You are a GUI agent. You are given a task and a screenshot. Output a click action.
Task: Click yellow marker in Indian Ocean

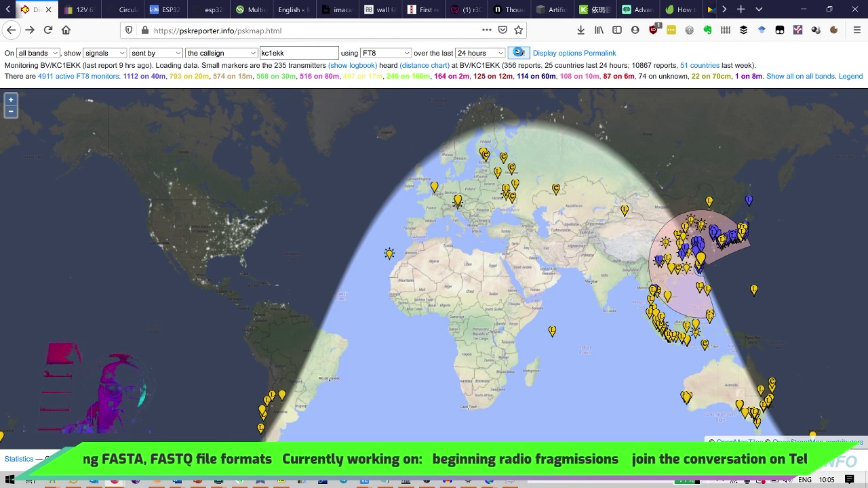click(552, 331)
